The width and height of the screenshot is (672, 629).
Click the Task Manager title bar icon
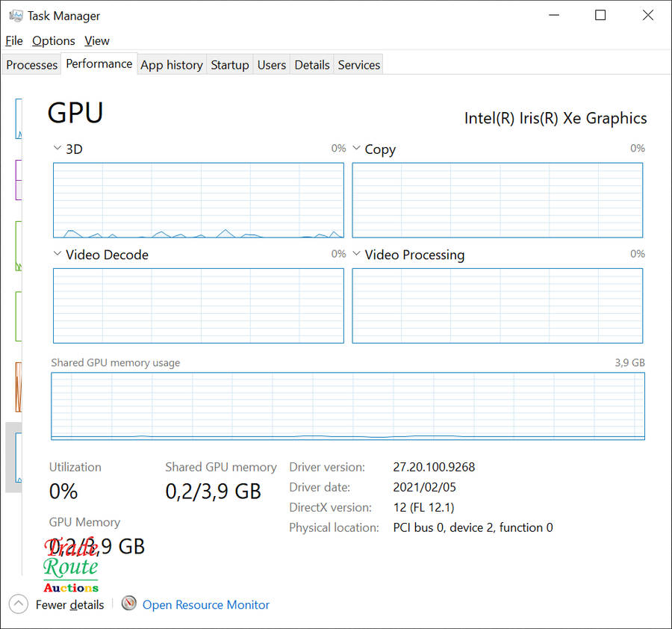tap(16, 16)
